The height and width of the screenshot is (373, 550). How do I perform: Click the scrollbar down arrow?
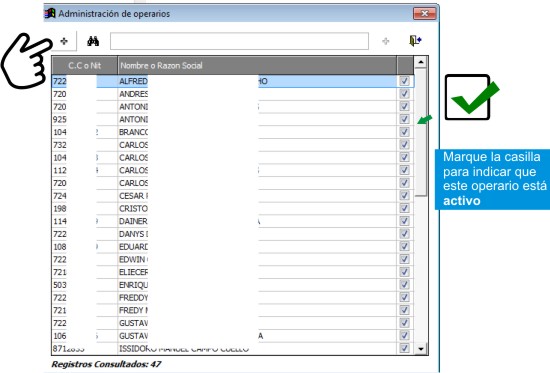421,349
